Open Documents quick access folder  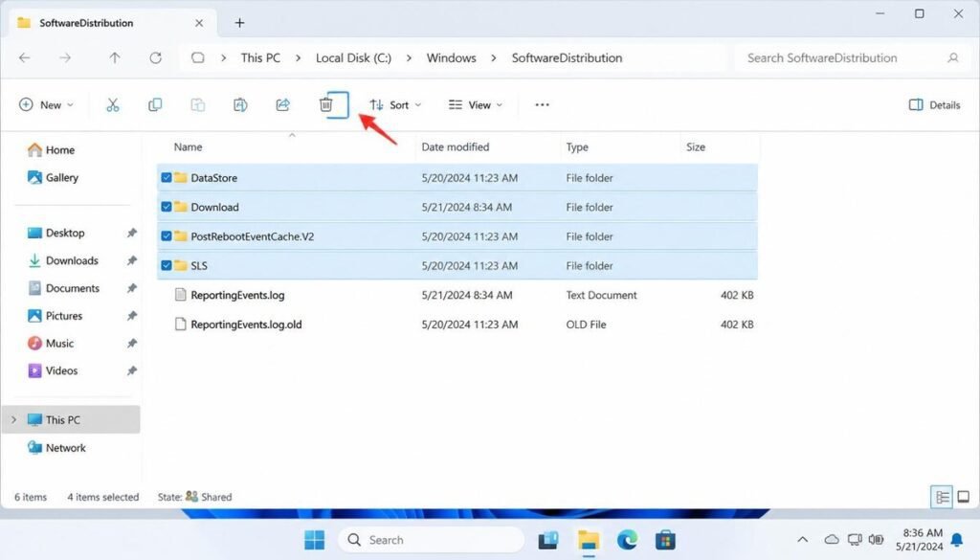tap(64, 288)
